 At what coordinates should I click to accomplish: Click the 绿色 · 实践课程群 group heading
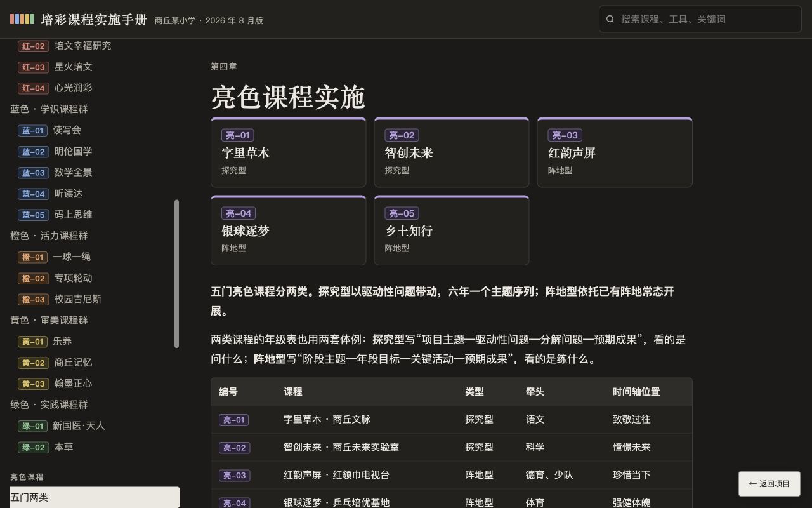click(49, 404)
